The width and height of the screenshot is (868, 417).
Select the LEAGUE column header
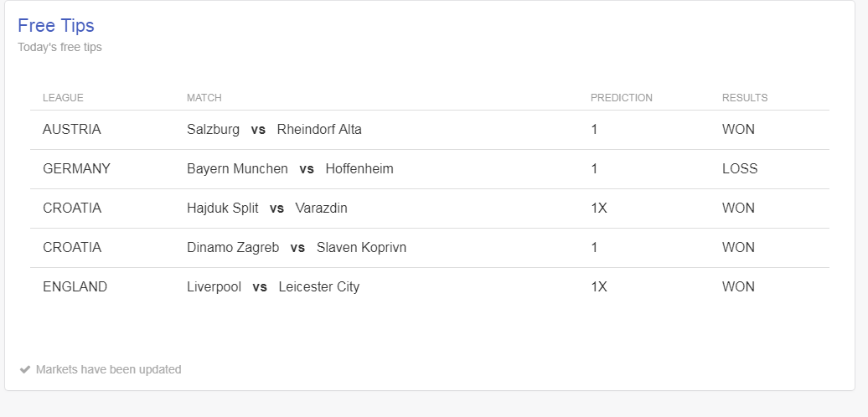(63, 98)
